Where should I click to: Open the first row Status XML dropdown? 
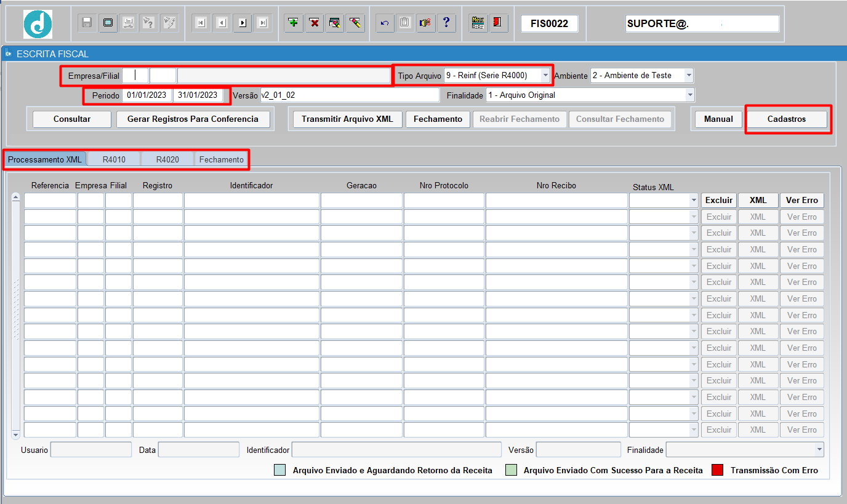pyautogui.click(x=694, y=200)
